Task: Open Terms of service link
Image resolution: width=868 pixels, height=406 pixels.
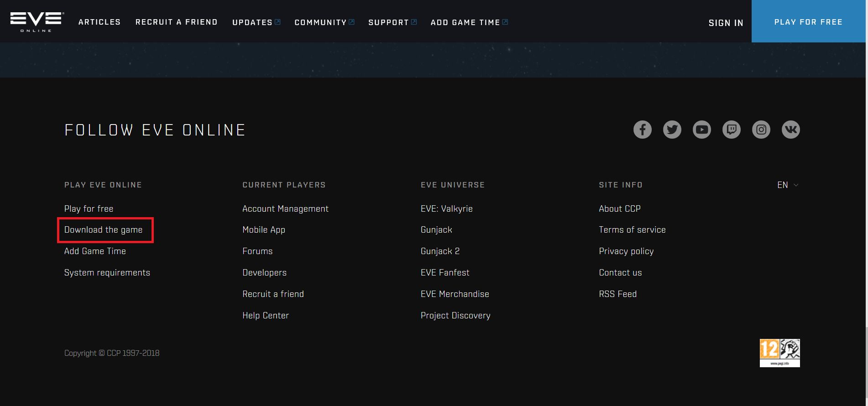Action: [632, 230]
